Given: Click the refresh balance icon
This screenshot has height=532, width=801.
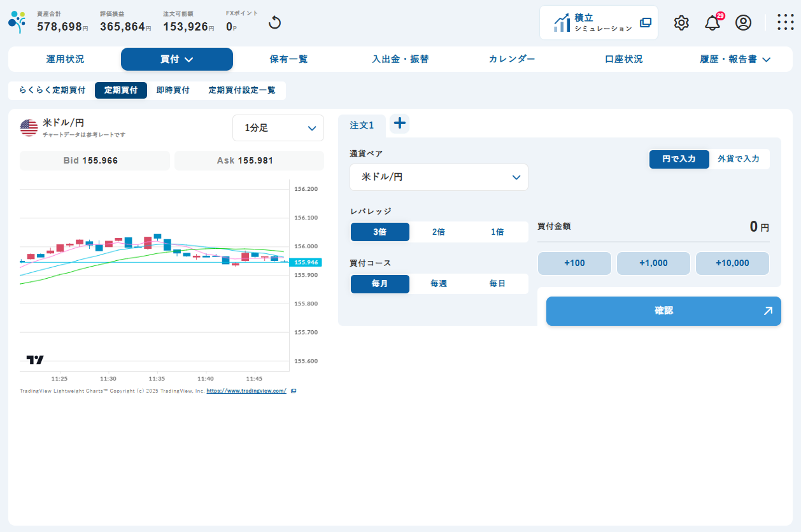Looking at the screenshot, I should [x=274, y=23].
